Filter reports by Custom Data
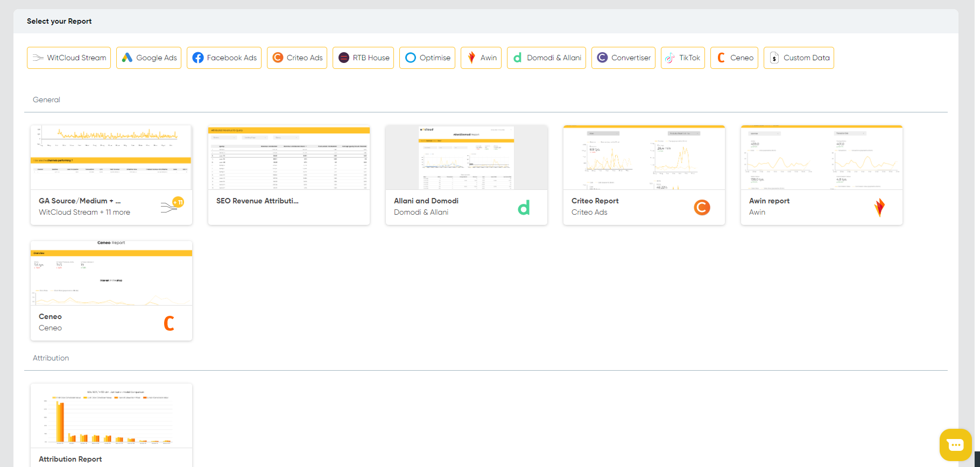This screenshot has width=980, height=467. (x=799, y=58)
